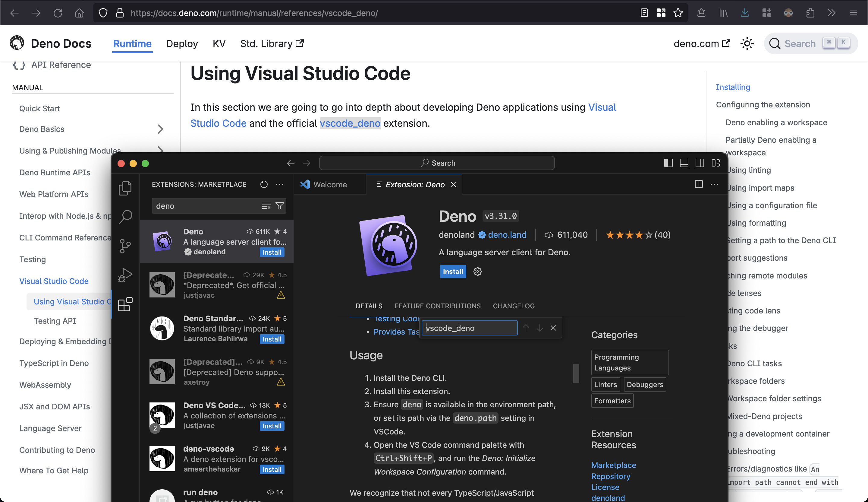Select the Changelog tab
The width and height of the screenshot is (868, 502).
pos(514,306)
